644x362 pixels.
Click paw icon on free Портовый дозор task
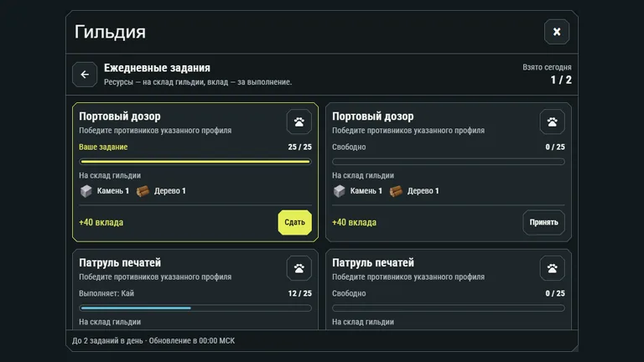pos(552,122)
